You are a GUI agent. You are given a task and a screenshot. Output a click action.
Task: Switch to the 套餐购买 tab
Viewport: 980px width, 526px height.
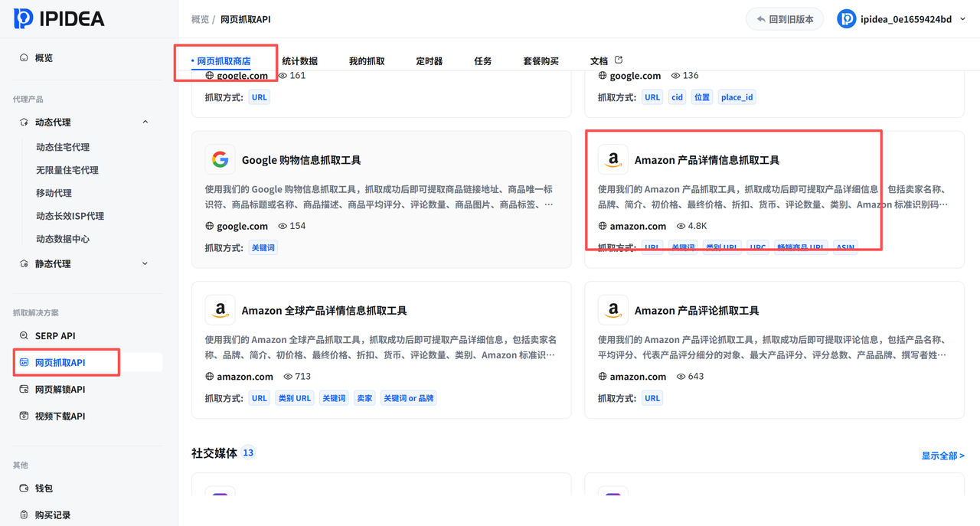tap(541, 60)
